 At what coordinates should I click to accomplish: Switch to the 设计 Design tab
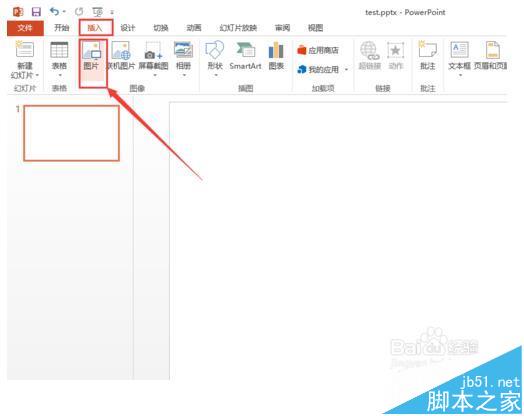pyautogui.click(x=128, y=28)
